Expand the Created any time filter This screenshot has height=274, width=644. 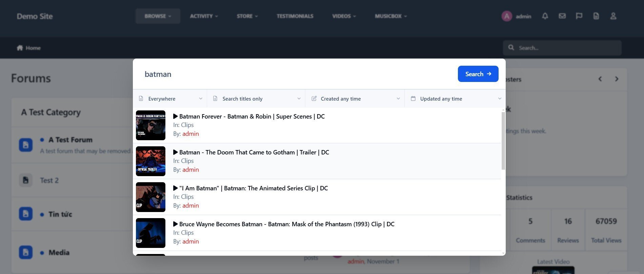tap(355, 99)
